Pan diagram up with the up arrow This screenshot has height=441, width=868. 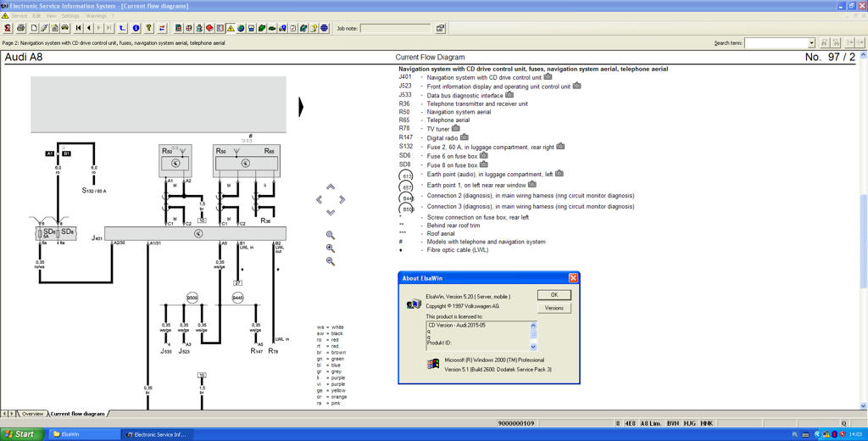331,187
